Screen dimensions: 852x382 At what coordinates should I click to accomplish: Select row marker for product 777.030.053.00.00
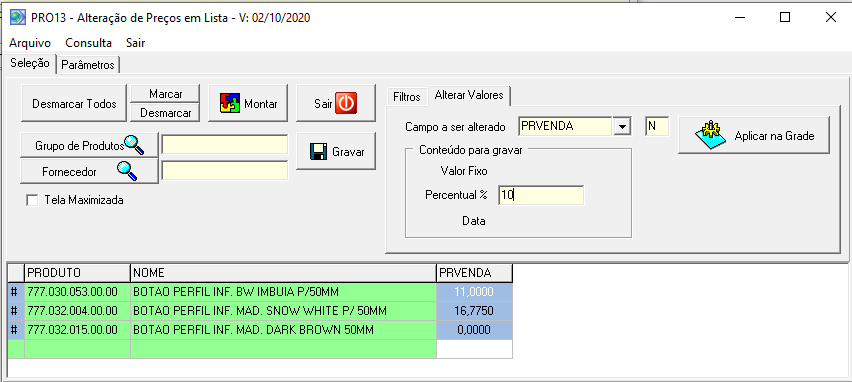[15, 292]
